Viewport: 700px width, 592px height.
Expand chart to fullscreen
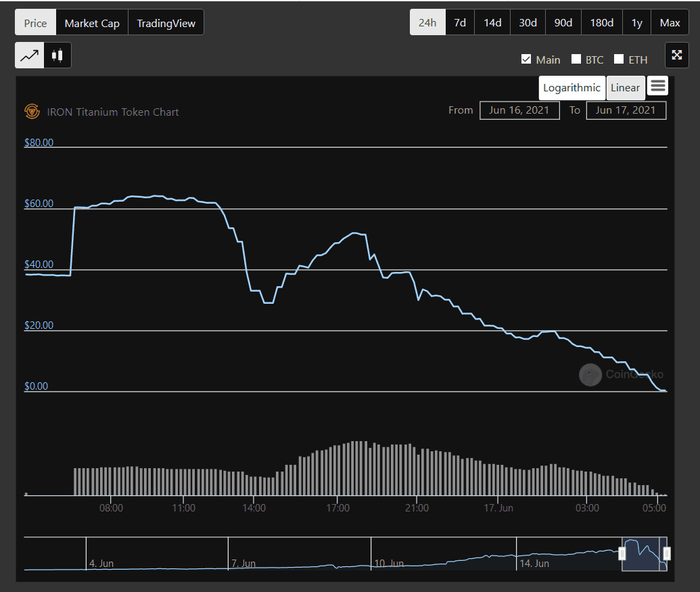(x=676, y=55)
